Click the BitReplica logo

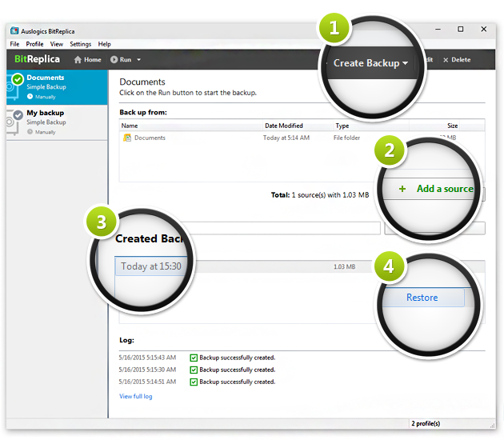point(38,59)
